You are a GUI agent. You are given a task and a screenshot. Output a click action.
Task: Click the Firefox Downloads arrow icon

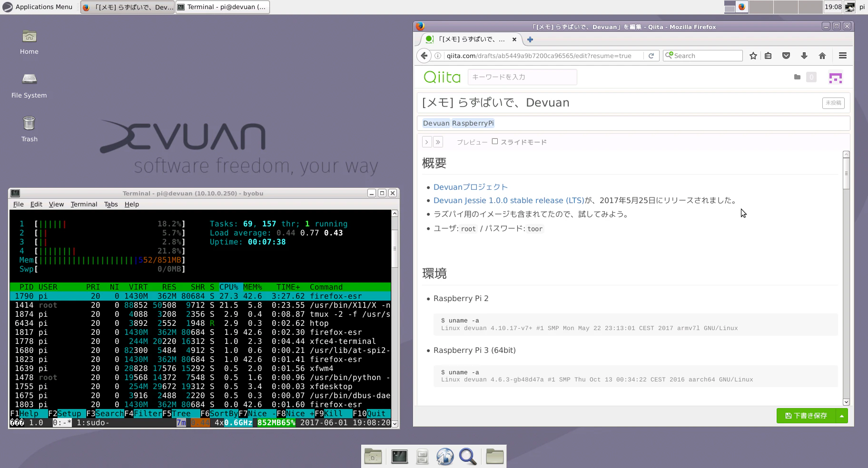point(804,56)
